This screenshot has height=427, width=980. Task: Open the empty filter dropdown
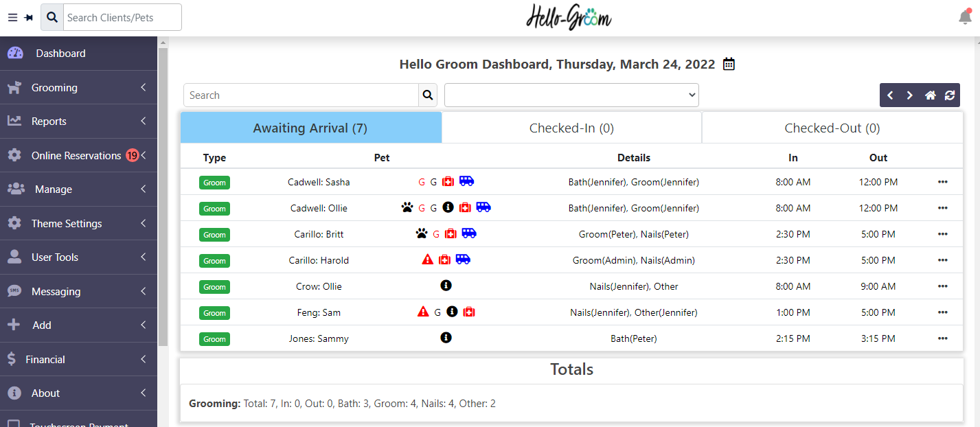click(571, 95)
